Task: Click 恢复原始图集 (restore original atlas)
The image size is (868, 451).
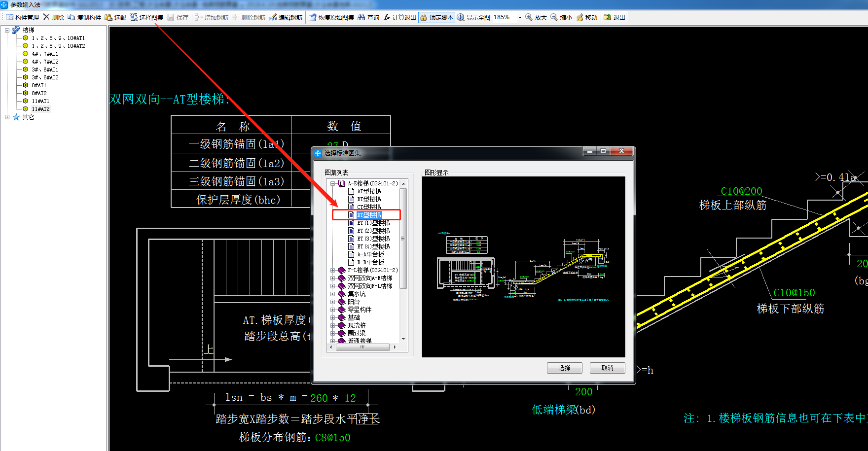Action: click(x=331, y=17)
